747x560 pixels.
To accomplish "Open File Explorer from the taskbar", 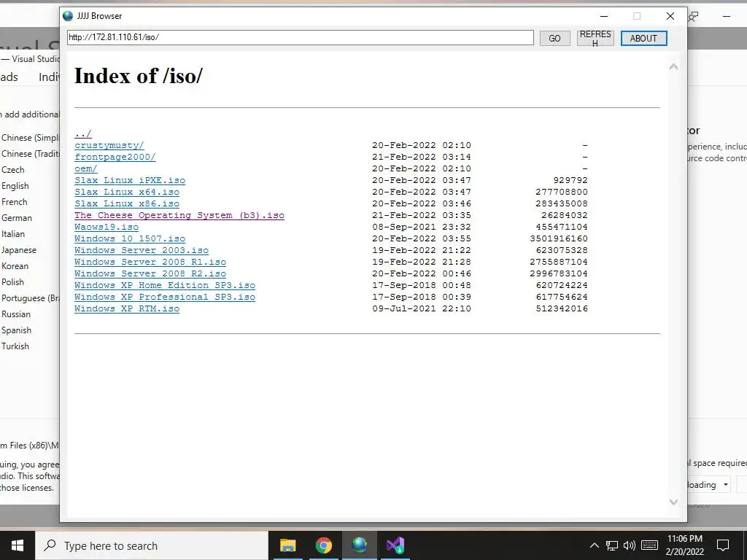I will pos(287,545).
